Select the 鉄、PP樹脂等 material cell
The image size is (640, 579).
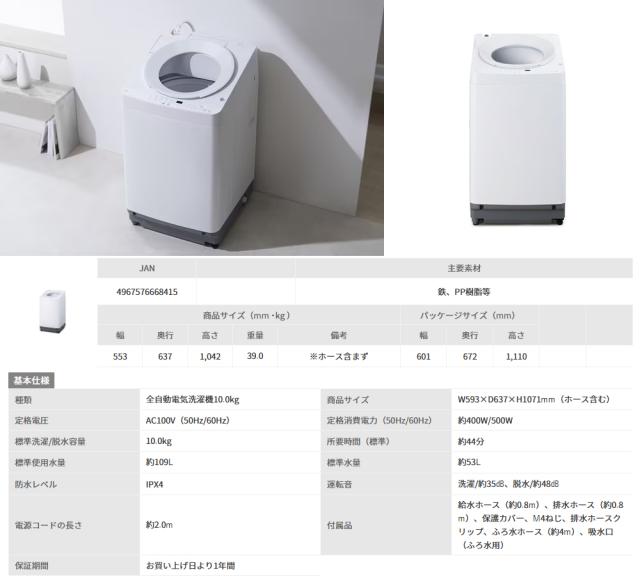464,292
